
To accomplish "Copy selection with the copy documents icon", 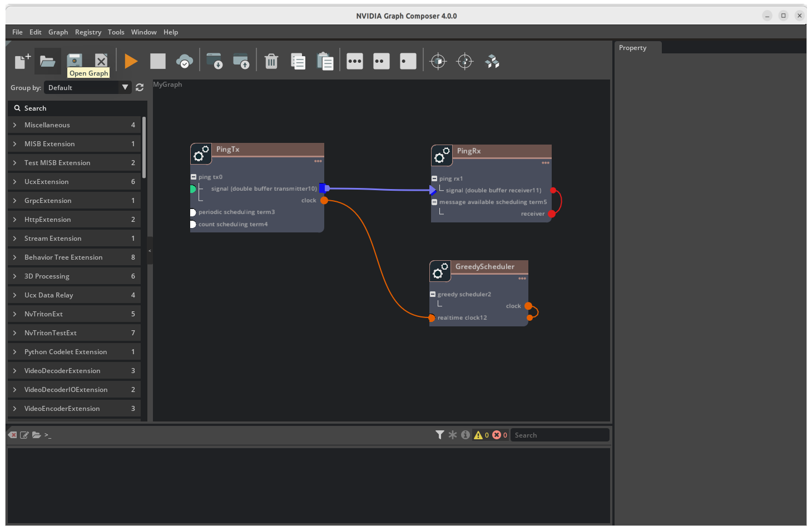I will click(298, 61).
